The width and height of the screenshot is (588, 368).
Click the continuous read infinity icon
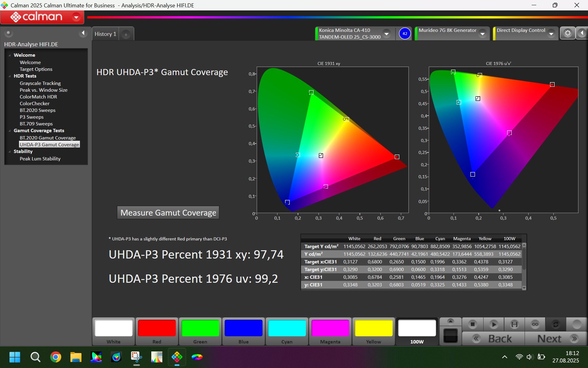tap(535, 324)
